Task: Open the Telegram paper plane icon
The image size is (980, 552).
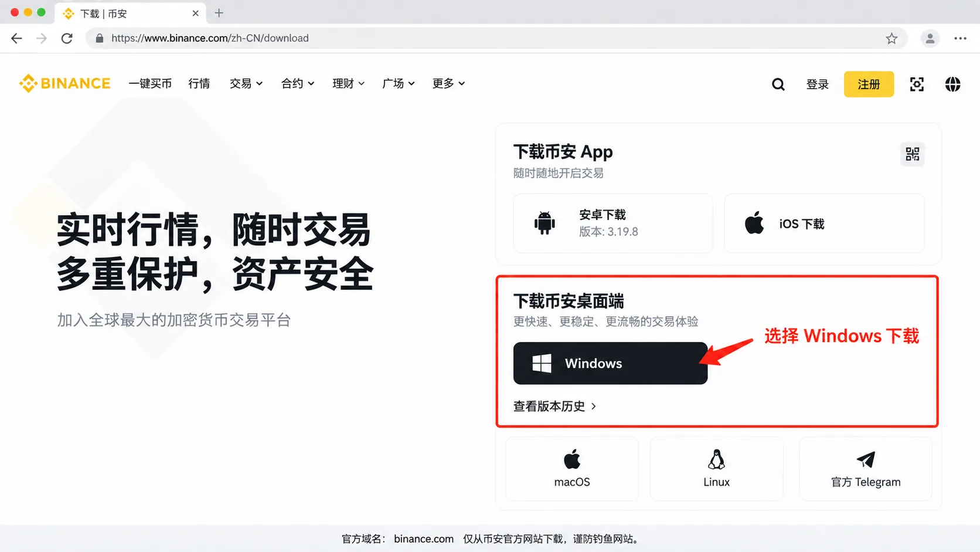Action: (x=866, y=459)
